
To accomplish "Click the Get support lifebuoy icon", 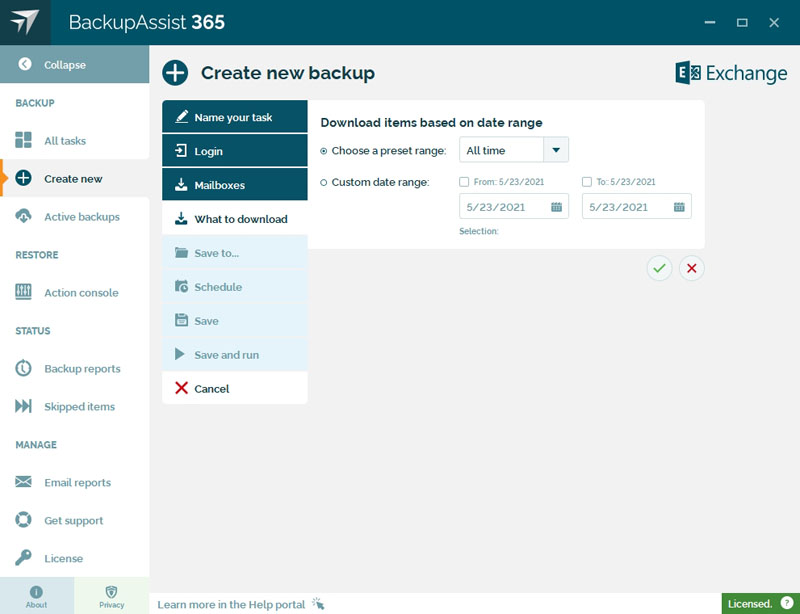I will coord(23,520).
